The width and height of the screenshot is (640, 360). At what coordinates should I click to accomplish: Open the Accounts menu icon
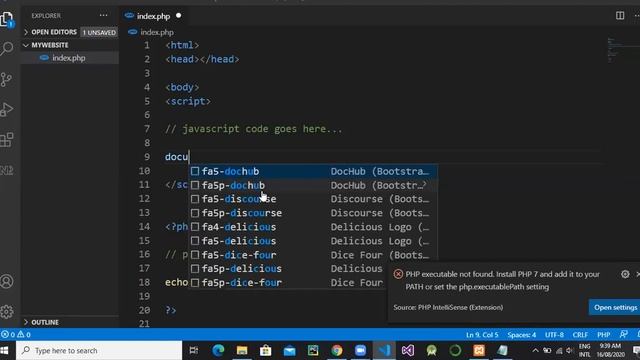point(7,282)
